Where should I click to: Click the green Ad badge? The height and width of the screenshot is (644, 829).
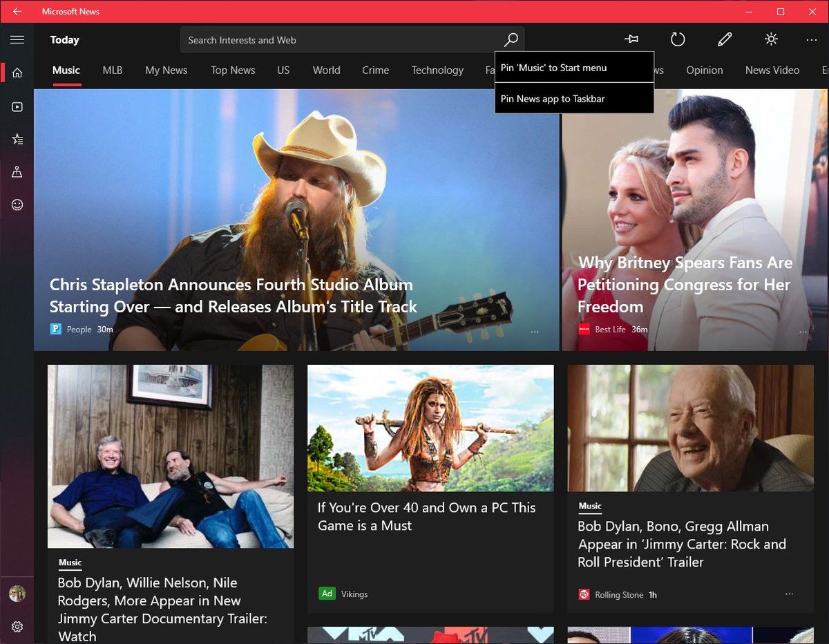327,594
